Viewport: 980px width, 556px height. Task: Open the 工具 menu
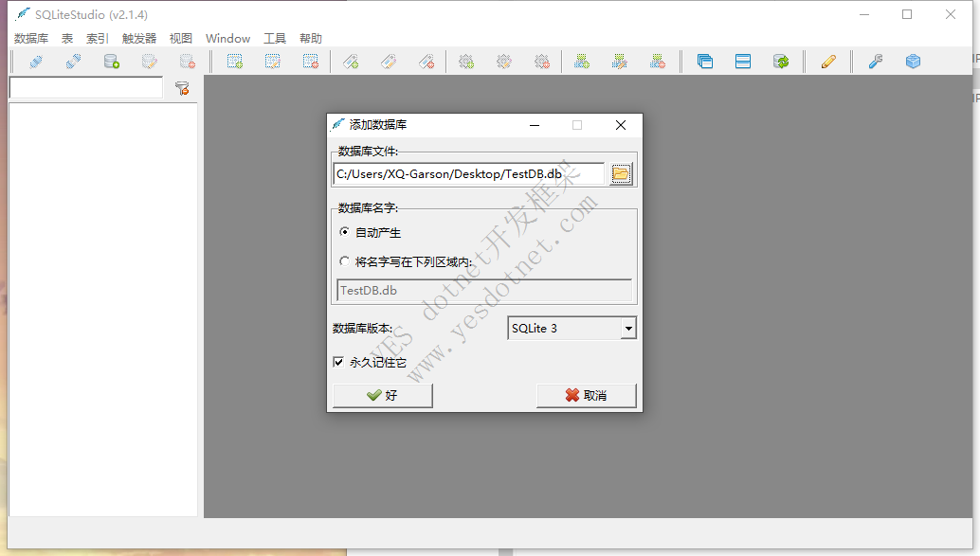pyautogui.click(x=275, y=38)
